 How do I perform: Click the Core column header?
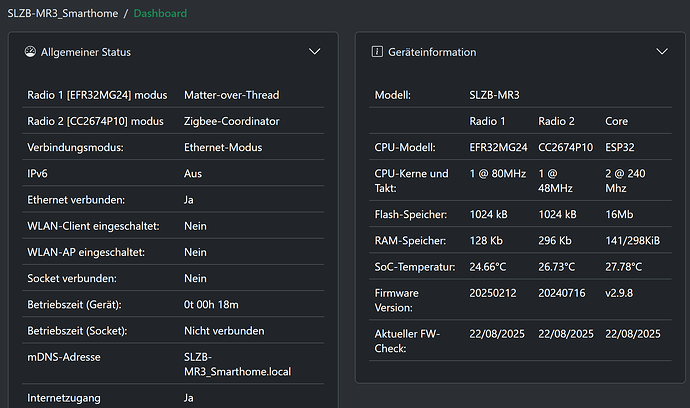point(617,121)
